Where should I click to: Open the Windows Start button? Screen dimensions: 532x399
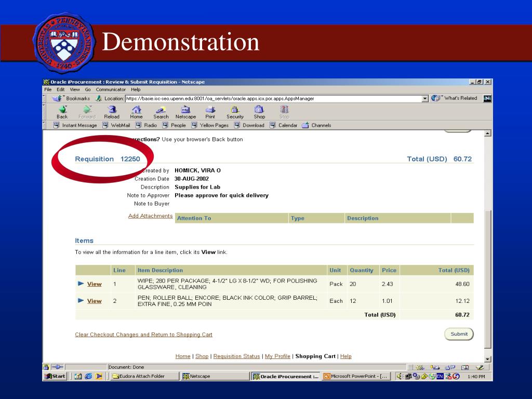pos(55,376)
